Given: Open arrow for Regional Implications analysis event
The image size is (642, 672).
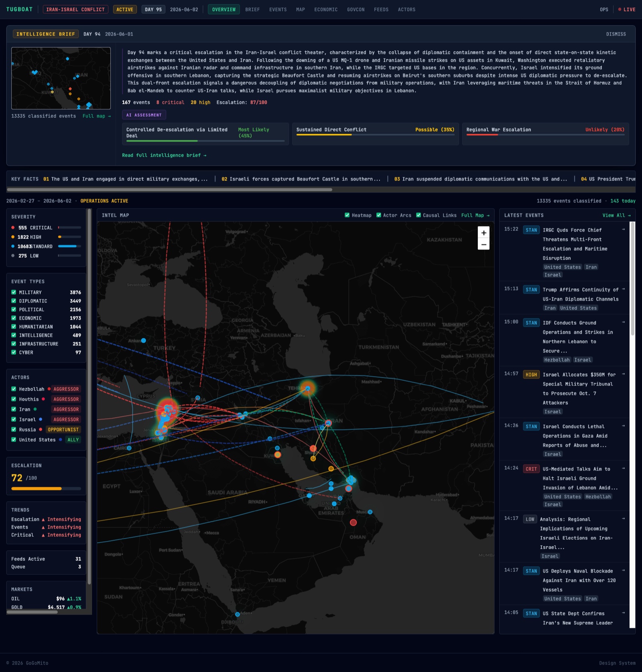Looking at the screenshot, I should pos(624,519).
